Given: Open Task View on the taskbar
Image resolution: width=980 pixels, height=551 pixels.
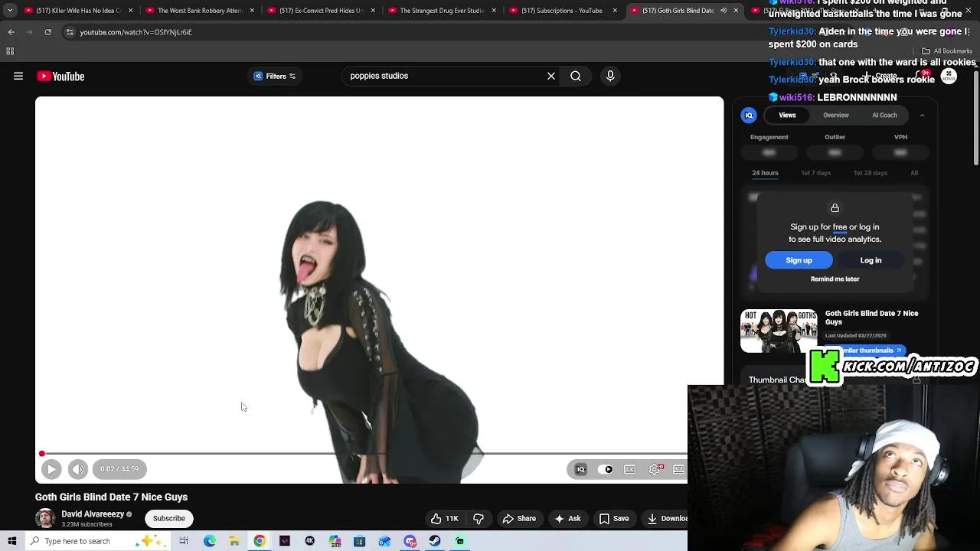Looking at the screenshot, I should pos(184,541).
